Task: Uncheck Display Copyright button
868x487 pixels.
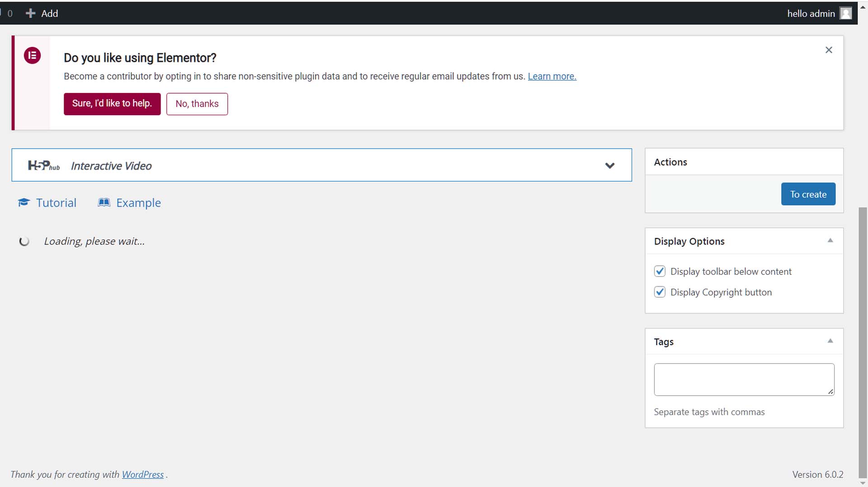Action: click(x=660, y=292)
